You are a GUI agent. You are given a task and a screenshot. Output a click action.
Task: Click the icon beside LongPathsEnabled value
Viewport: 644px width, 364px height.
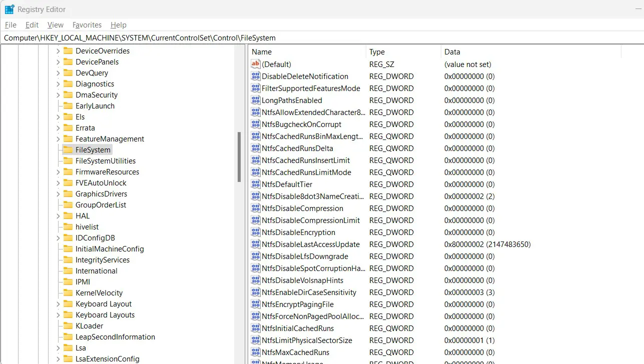click(256, 100)
